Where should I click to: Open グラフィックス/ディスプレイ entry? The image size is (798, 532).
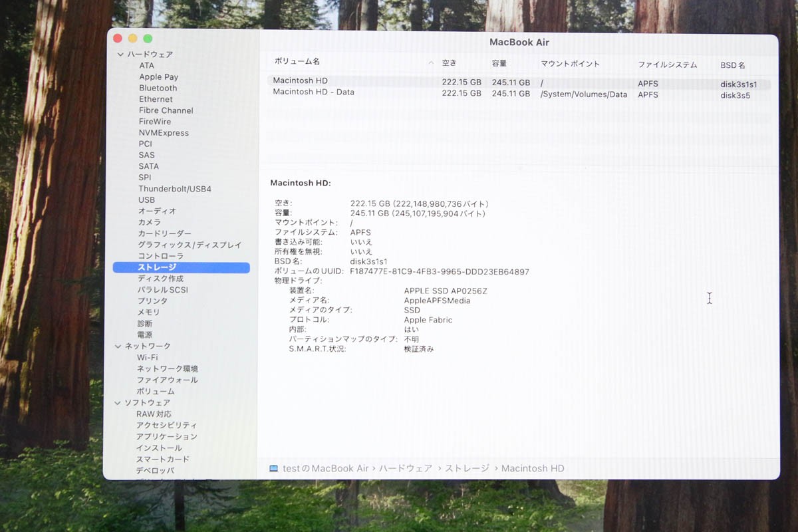pyautogui.click(x=190, y=245)
